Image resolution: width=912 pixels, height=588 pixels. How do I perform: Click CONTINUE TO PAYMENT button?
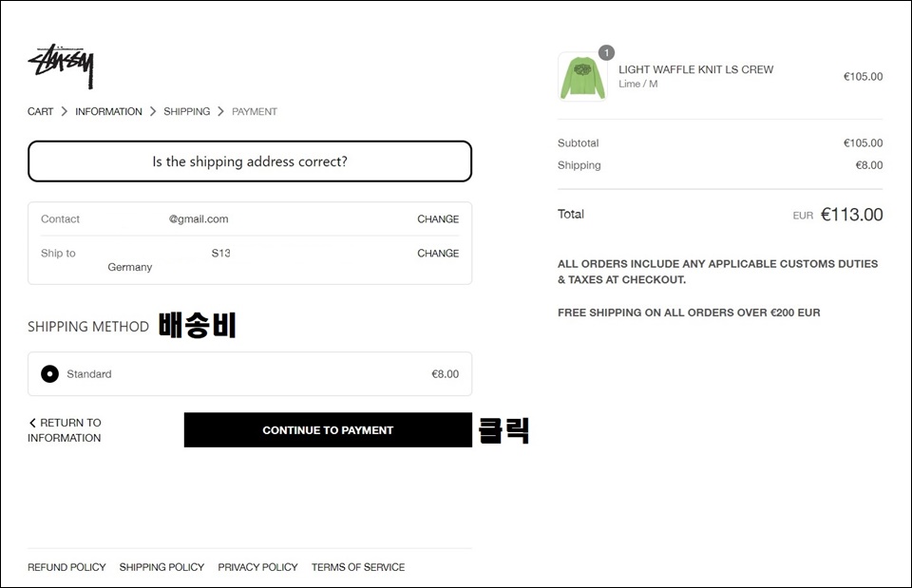[328, 429]
